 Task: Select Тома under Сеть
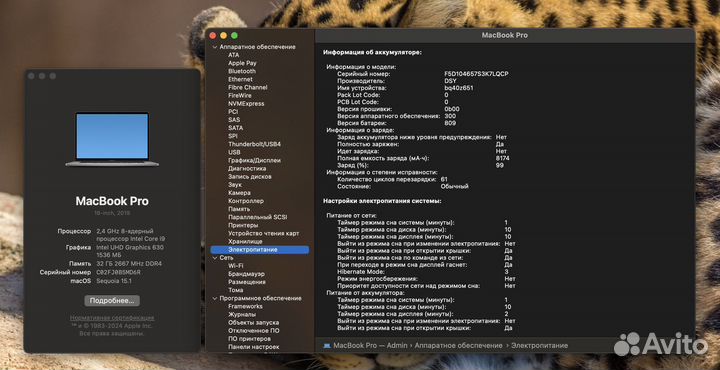(x=236, y=290)
